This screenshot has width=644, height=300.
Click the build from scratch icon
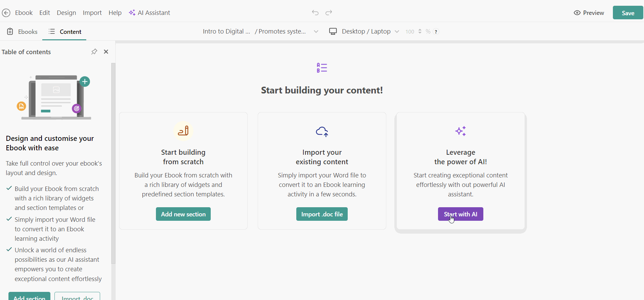[x=183, y=131]
